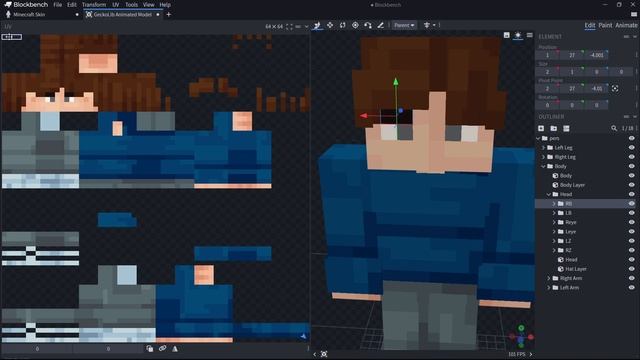Open the Transform menu
The image size is (640, 360).
pyautogui.click(x=94, y=5)
